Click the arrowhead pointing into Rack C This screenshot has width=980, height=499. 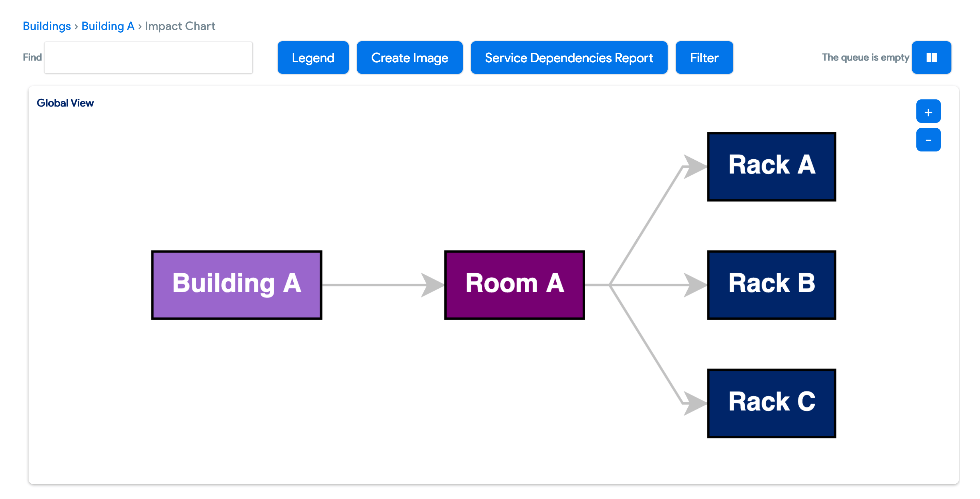tap(695, 403)
